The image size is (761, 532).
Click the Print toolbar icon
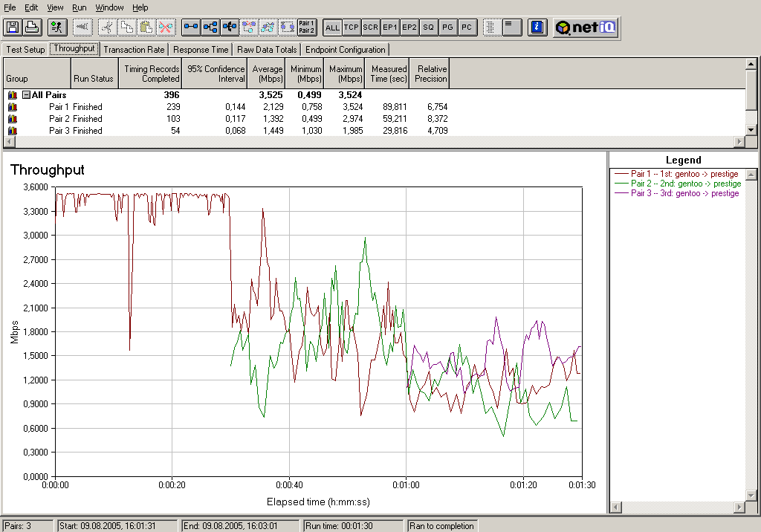point(32,27)
